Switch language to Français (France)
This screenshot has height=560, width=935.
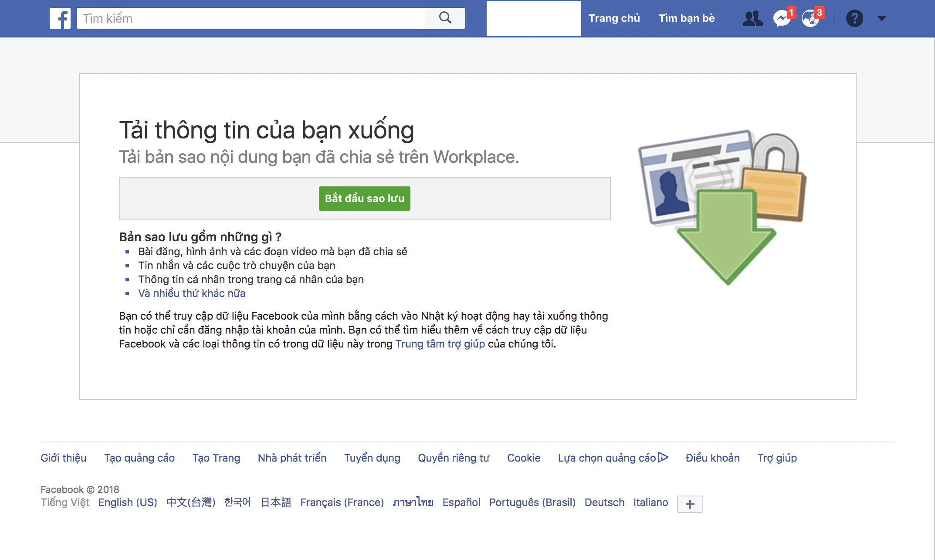tap(342, 503)
